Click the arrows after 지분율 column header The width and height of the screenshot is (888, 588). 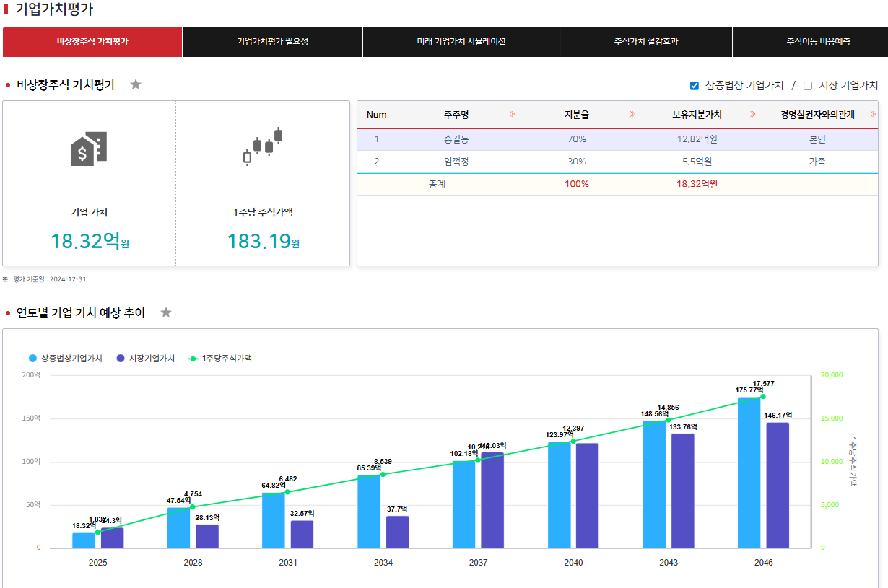pyautogui.click(x=632, y=115)
